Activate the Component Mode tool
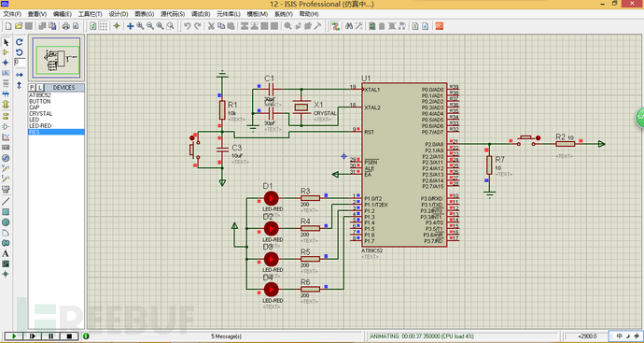Viewport: 644px width, 343px height. (x=6, y=52)
